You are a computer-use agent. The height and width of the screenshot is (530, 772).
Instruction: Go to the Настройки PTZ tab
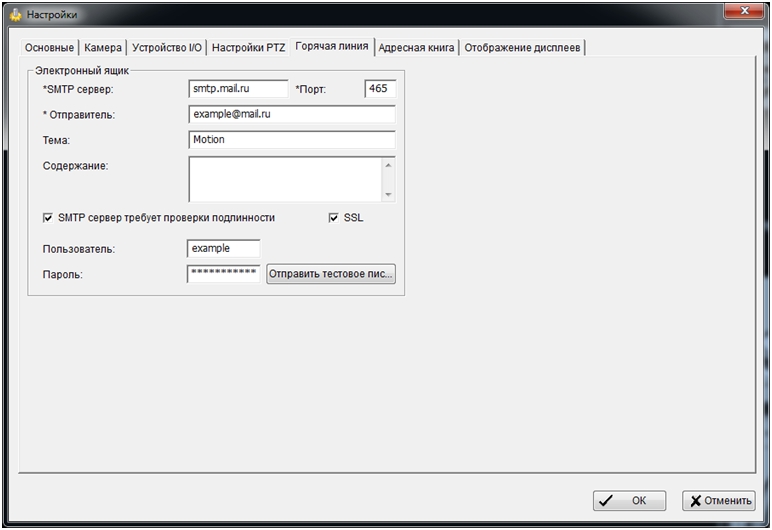[x=248, y=48]
